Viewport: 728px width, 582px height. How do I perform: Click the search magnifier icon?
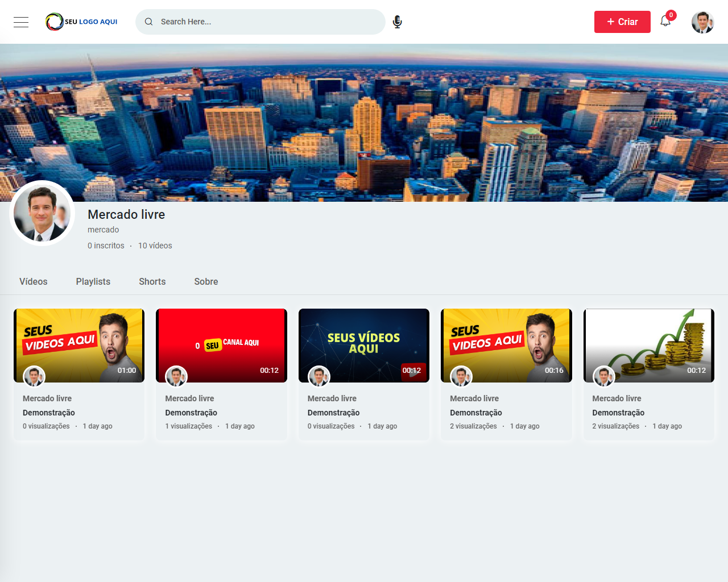click(x=149, y=22)
